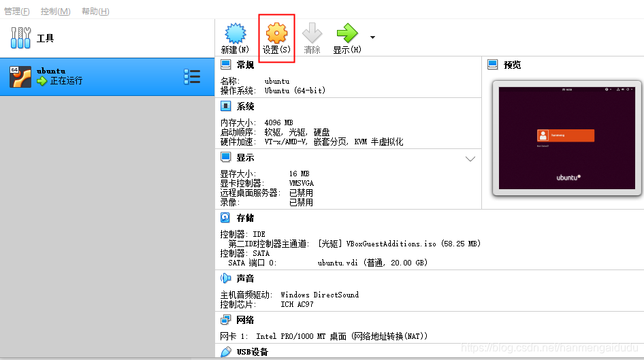
Task: Click the 系统 chip icon
Action: (225, 106)
